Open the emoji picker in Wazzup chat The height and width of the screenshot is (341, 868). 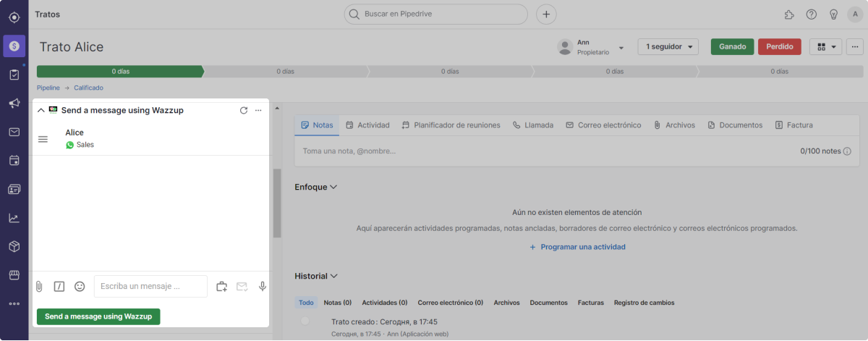point(80,287)
